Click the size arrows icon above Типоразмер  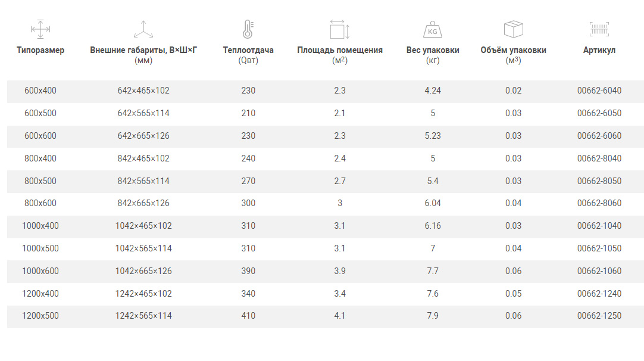click(x=40, y=29)
